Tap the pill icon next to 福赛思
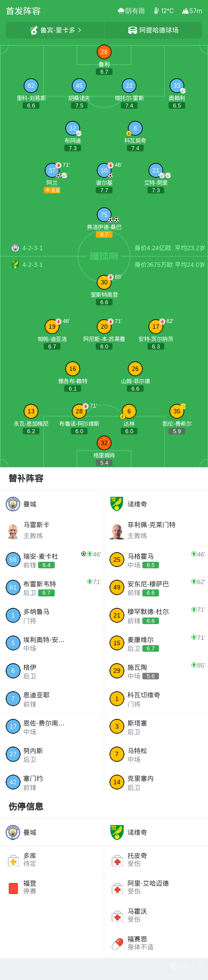The width and height of the screenshot is (208, 980). click(x=117, y=944)
